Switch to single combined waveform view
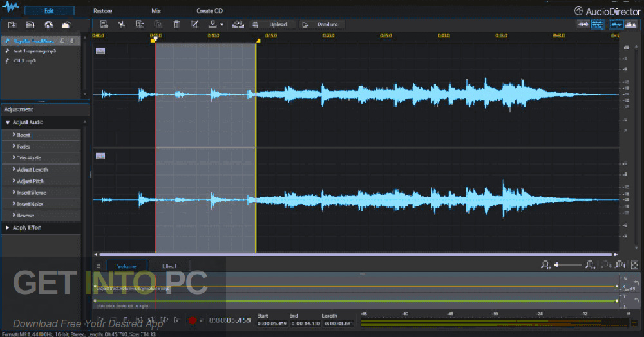The image size is (644, 337). [583, 24]
